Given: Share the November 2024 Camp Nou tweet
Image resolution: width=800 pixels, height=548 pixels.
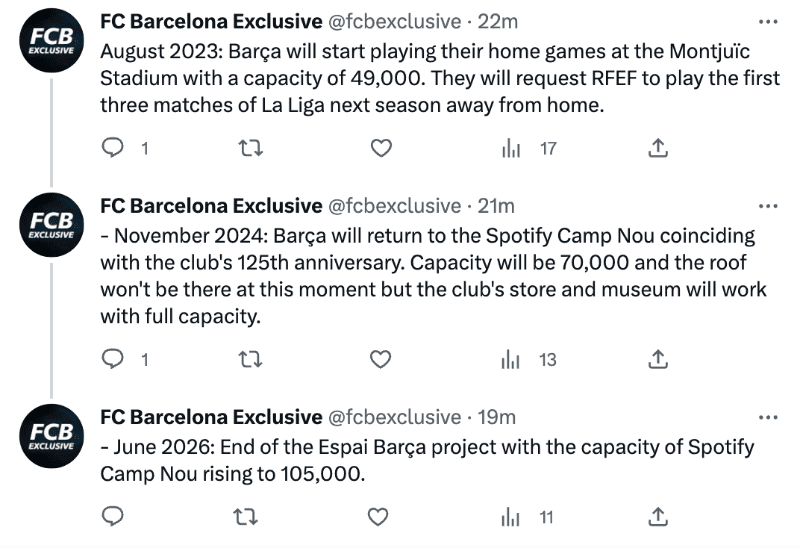Looking at the screenshot, I should click(658, 359).
